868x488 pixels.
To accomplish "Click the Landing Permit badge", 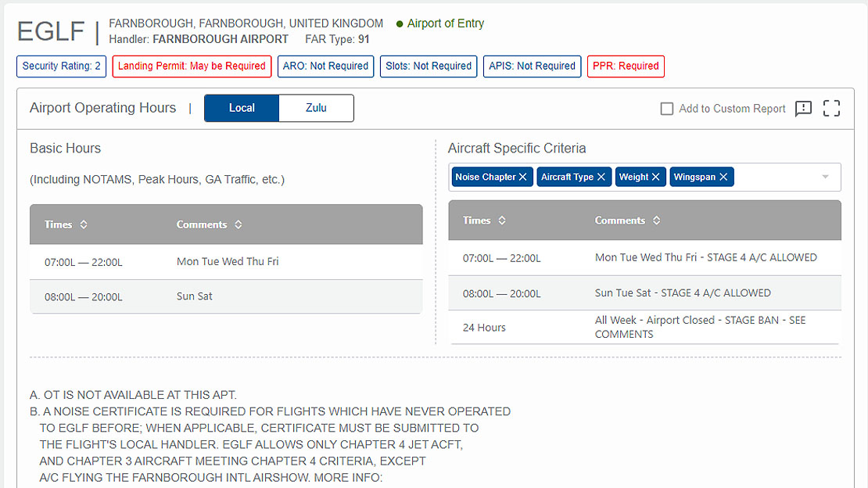I will pos(192,66).
